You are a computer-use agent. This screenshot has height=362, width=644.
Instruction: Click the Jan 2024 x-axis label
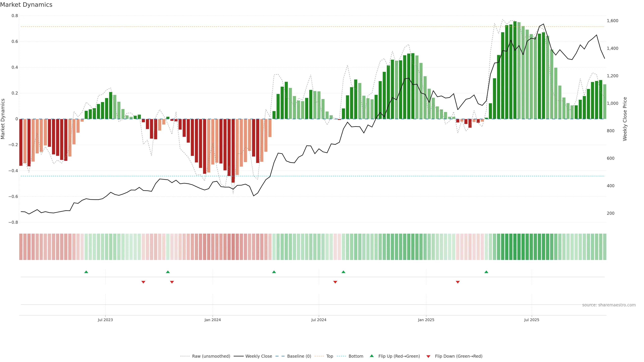(x=212, y=320)
